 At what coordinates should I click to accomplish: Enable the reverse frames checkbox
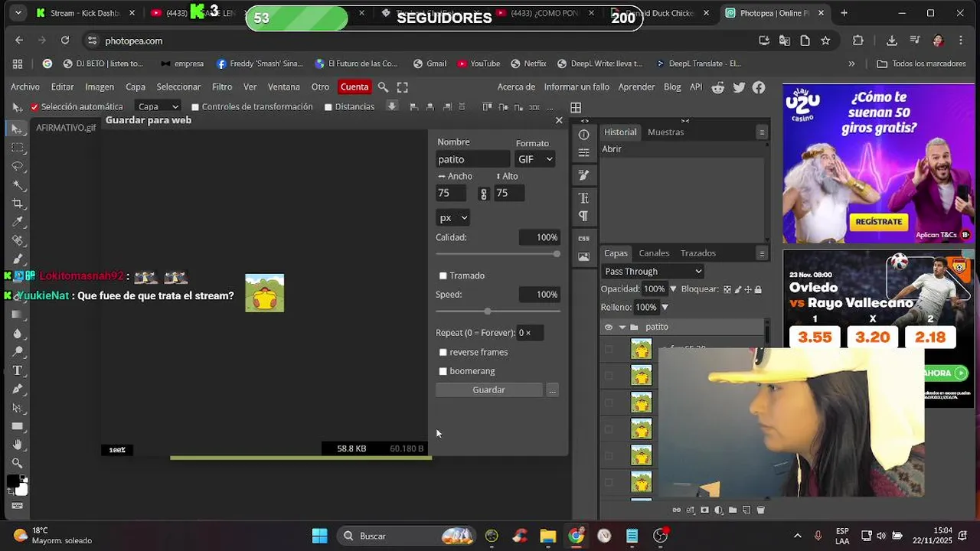[443, 352]
